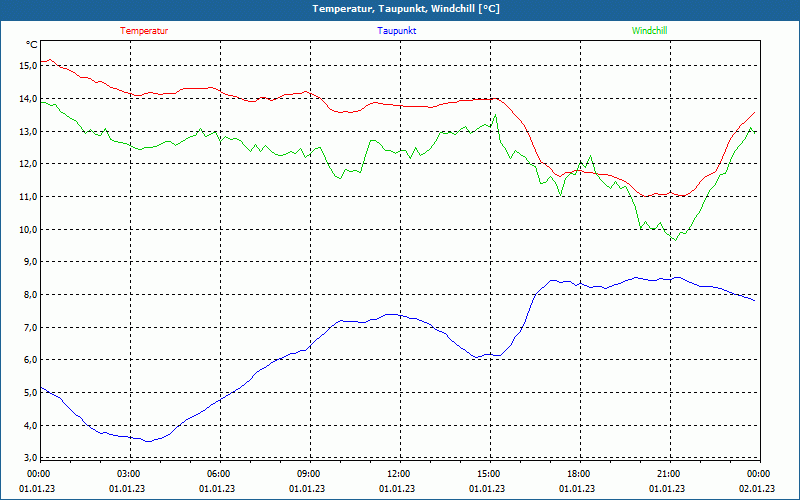Click the 6,0 y-axis value
Image resolution: width=800 pixels, height=500 pixels.
click(31, 360)
